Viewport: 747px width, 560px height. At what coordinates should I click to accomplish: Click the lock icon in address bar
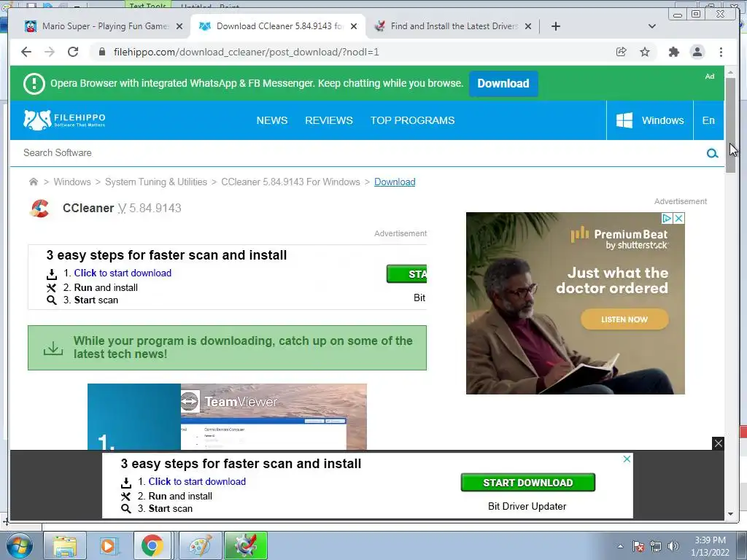click(x=101, y=52)
